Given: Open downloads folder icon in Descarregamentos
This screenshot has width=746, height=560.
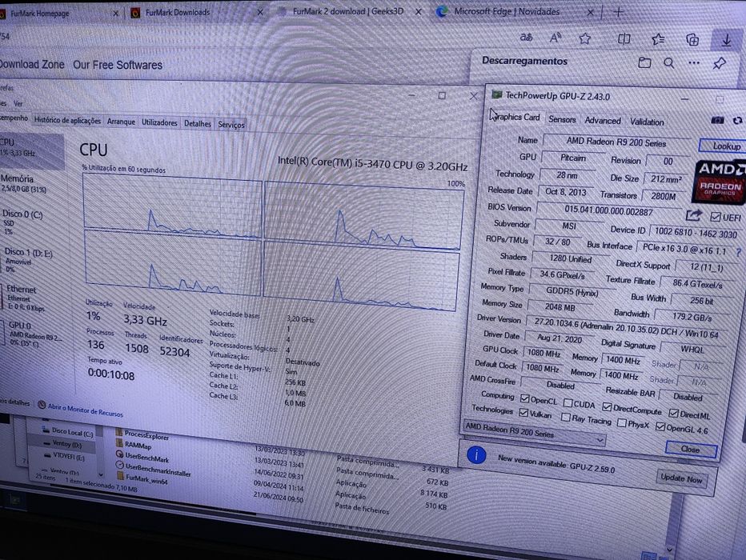Looking at the screenshot, I should [644, 62].
